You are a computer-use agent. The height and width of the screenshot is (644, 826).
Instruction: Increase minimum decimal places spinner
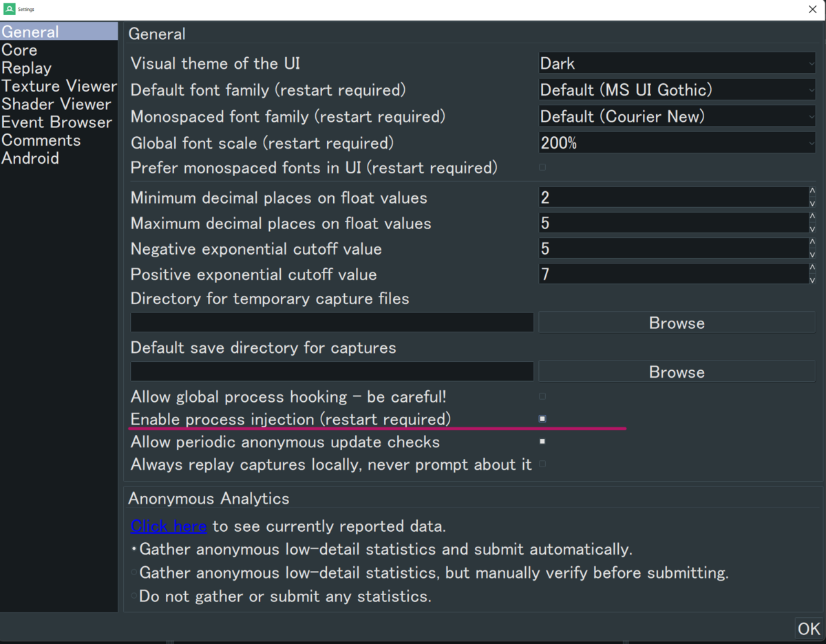coord(812,192)
